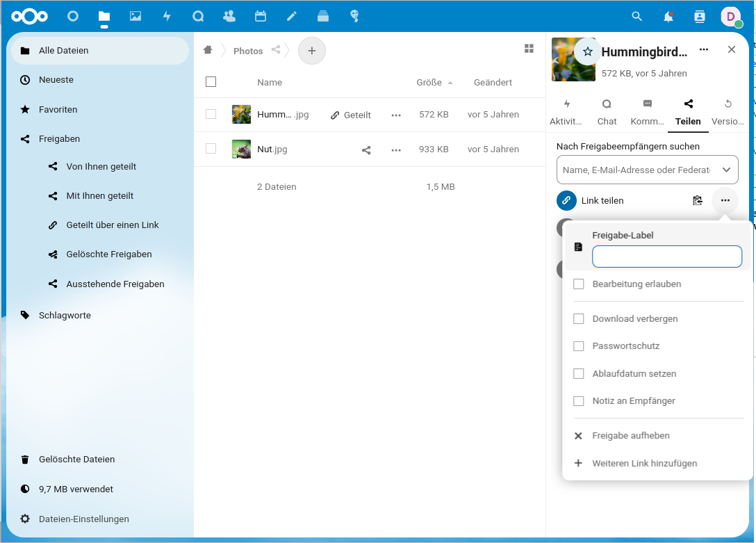Sort files by Größe column
The height and width of the screenshot is (543, 756).
pos(429,82)
